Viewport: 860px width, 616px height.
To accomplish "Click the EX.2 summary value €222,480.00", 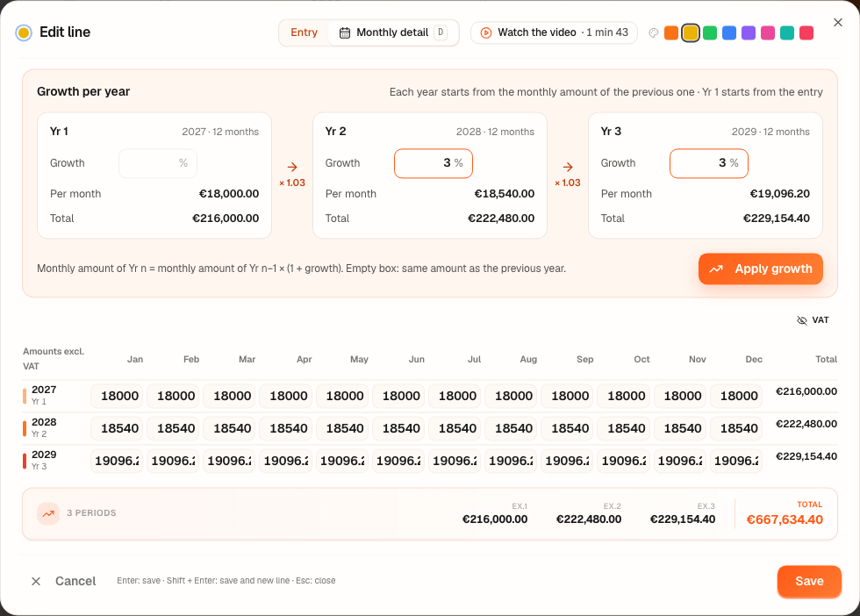I will click(x=589, y=519).
